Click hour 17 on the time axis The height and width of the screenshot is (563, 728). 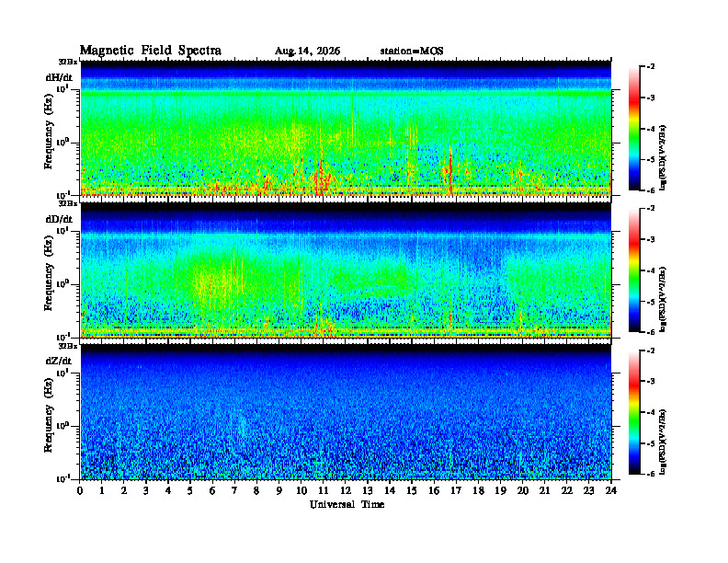pos(456,490)
